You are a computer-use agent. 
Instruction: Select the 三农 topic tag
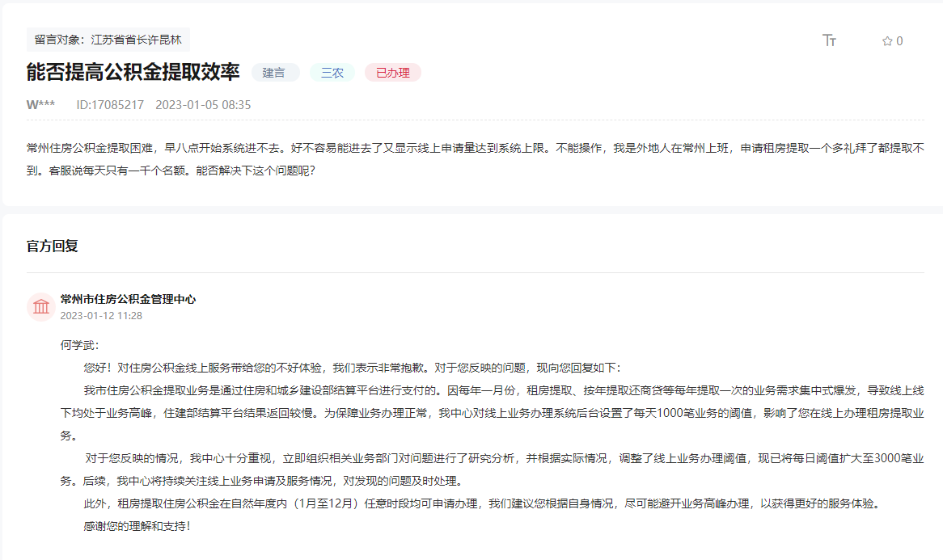pos(332,72)
